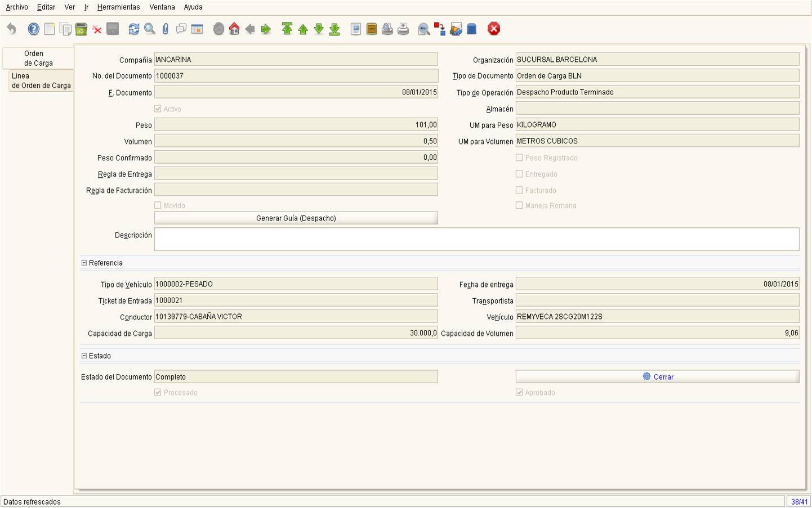Click the No. del Documento field
This screenshot has height=508, width=812.
click(296, 76)
